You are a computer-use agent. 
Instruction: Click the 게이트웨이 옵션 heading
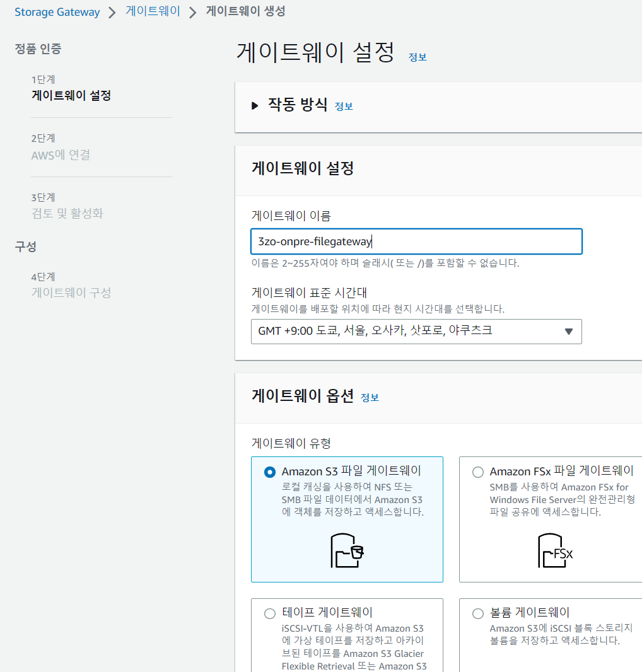click(x=303, y=395)
